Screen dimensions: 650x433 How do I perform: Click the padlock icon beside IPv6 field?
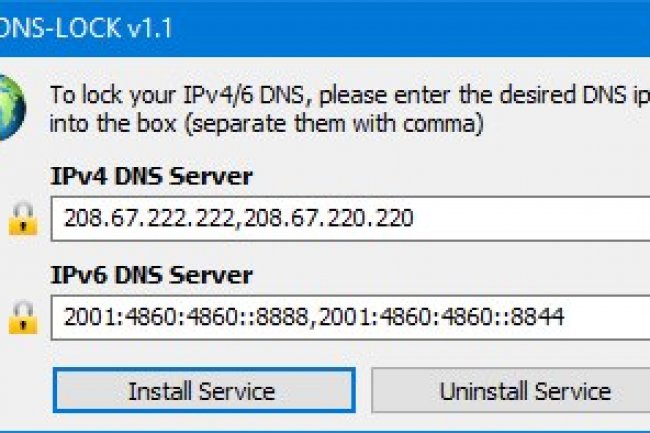[20, 317]
